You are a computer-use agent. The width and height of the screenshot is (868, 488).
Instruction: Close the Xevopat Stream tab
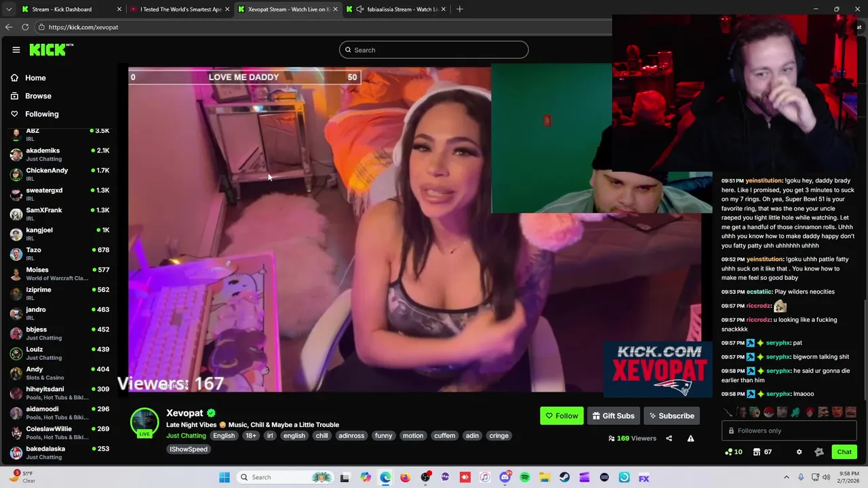(x=335, y=9)
